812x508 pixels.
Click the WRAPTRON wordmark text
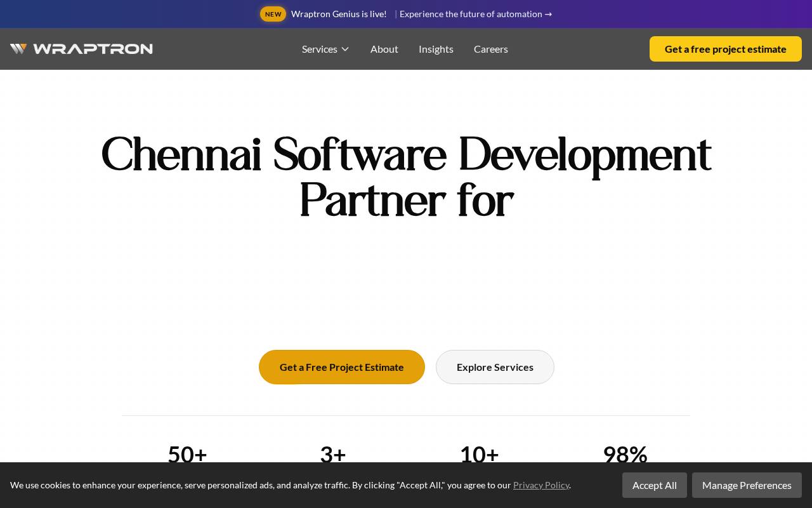pos(93,49)
